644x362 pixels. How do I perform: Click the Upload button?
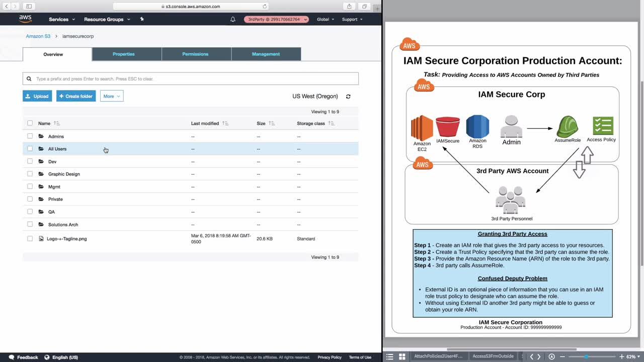click(37, 96)
